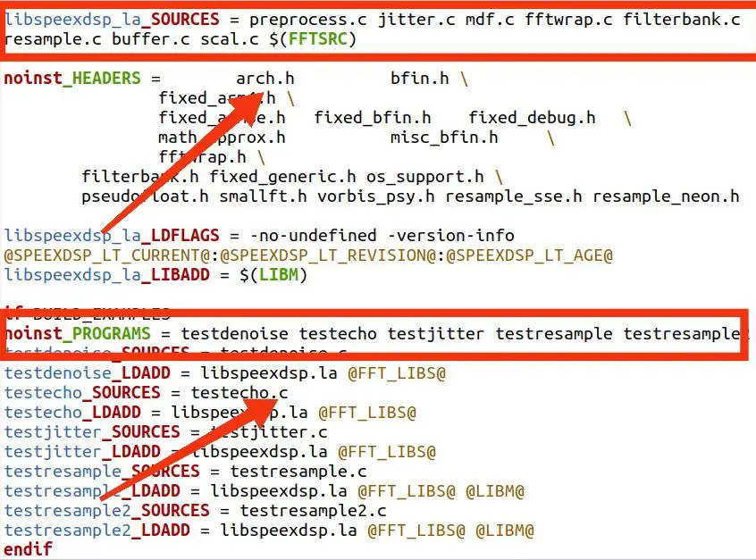Viewport: 756px width, 560px height.
Task: Click the $(FFTSRC) variable reference
Action: coord(313,39)
